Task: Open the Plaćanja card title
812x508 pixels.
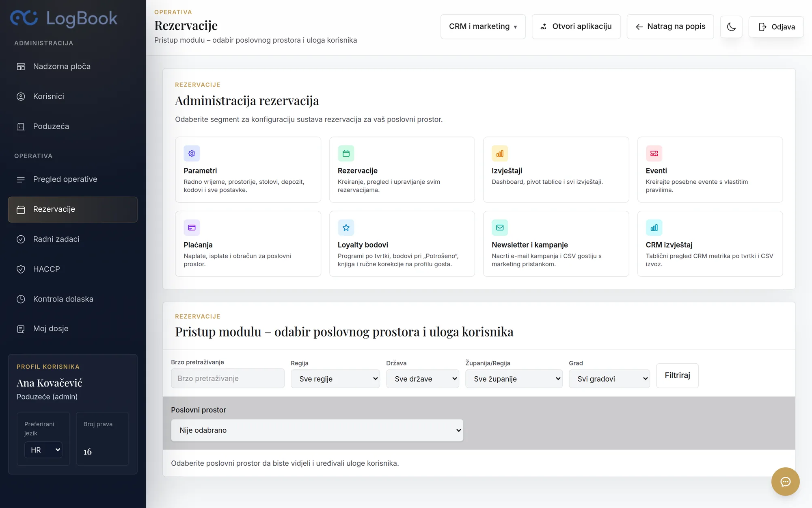Action: pyautogui.click(x=198, y=245)
